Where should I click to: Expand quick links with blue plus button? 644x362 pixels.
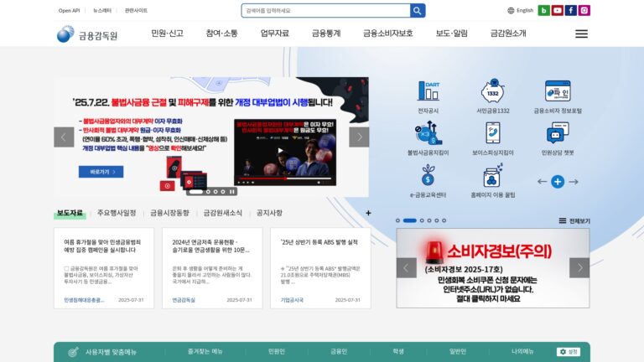point(558,181)
